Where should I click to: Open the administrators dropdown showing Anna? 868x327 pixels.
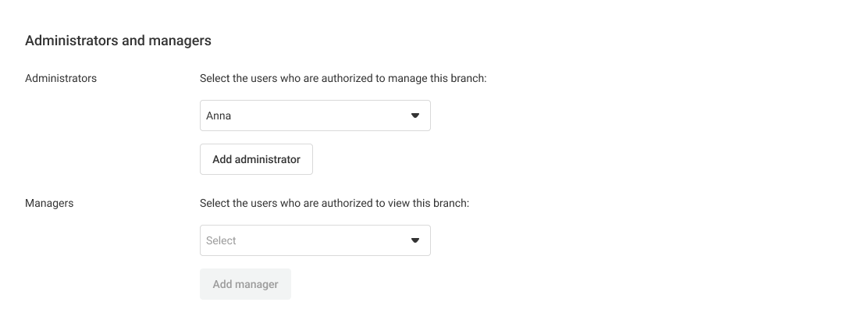click(x=315, y=116)
